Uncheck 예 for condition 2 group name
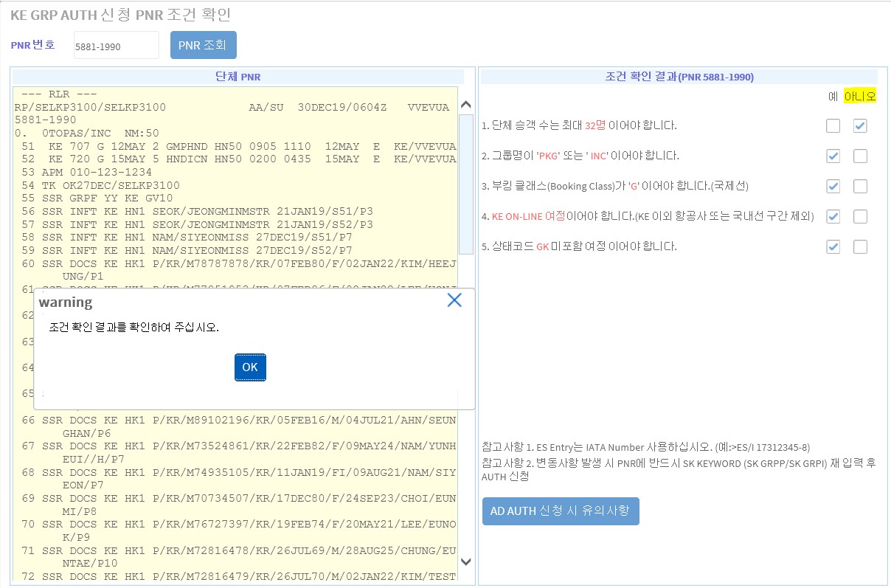891x588 pixels. [833, 156]
